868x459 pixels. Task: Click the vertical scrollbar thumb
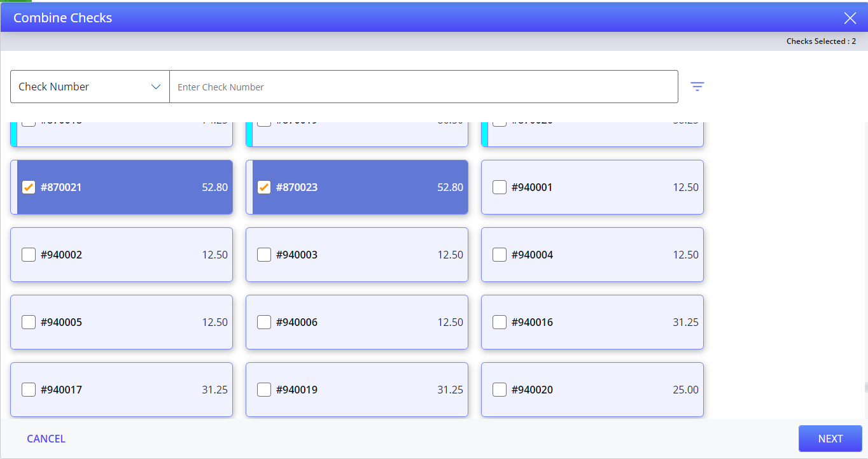pyautogui.click(x=865, y=387)
